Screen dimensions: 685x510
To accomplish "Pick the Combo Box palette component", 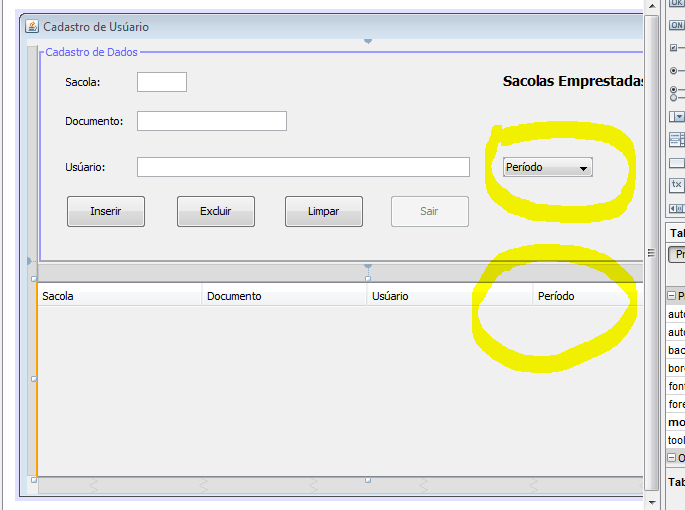I will point(677,116).
